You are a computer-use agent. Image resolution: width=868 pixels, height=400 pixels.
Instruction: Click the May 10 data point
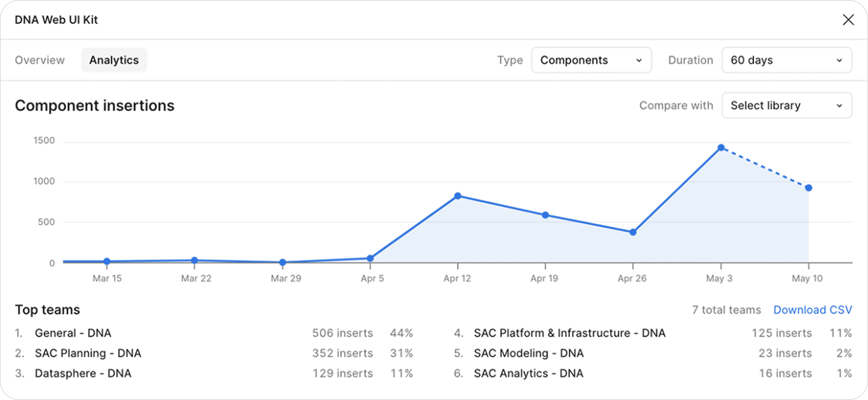(808, 188)
